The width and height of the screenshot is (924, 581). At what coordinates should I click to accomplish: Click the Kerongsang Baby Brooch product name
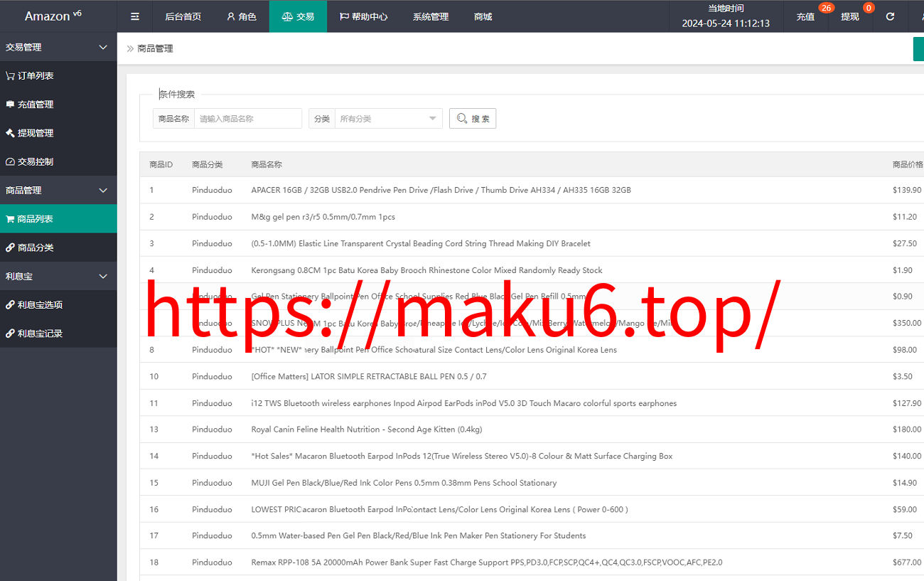point(426,270)
